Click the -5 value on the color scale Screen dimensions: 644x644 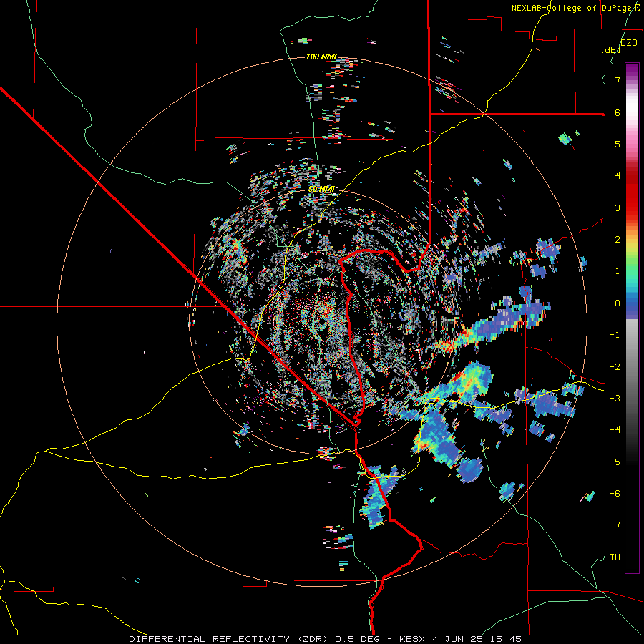[615, 462]
